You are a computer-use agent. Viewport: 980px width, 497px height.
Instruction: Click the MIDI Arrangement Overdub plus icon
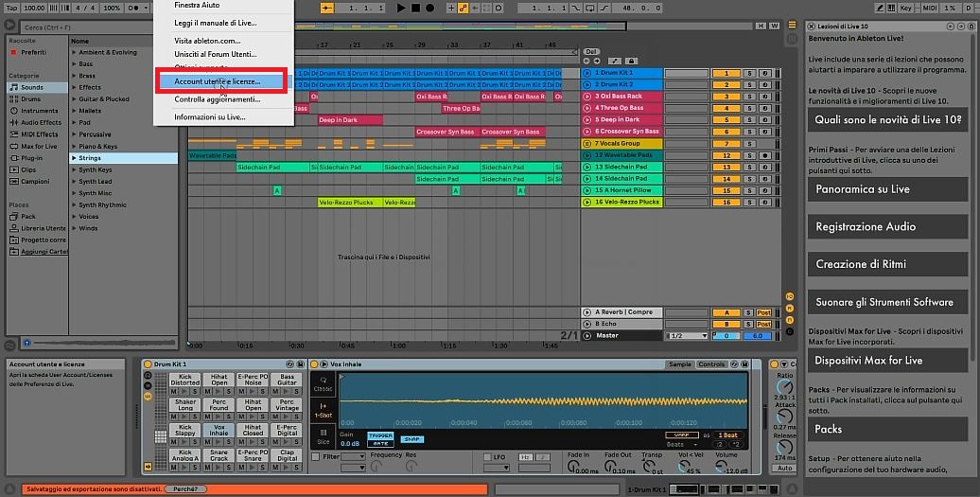(x=450, y=9)
